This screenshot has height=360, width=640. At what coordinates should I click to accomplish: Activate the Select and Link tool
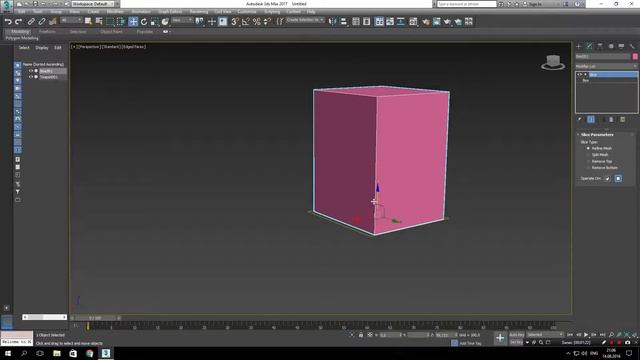pos(31,22)
